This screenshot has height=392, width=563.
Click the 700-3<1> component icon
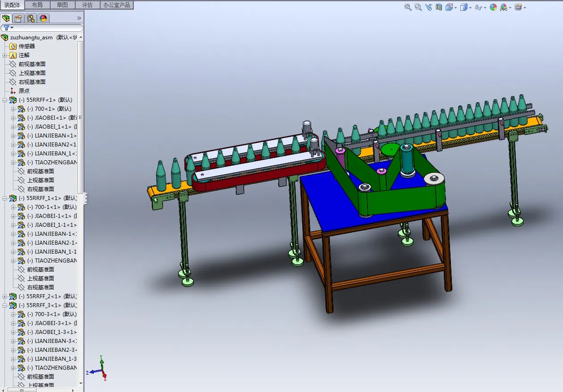click(x=21, y=314)
